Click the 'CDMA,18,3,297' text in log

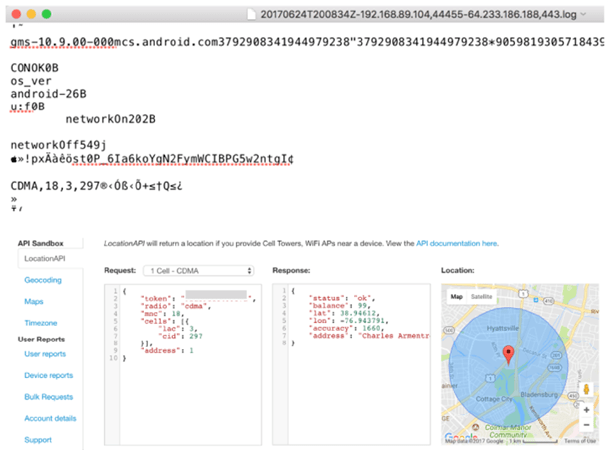tap(55, 186)
